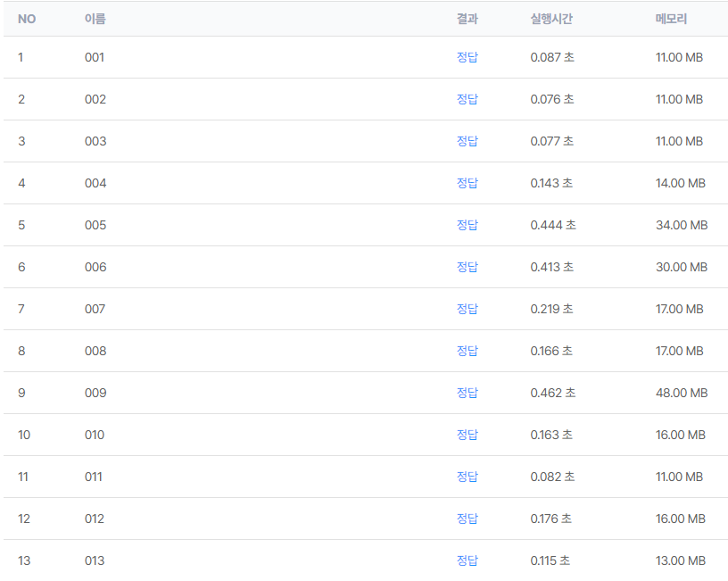This screenshot has height=581, width=728.
Task: Click the memory value in row 007
Action: [679, 309]
